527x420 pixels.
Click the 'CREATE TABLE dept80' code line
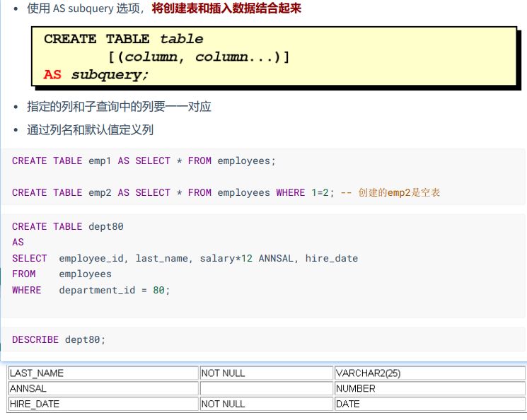pyautogui.click(x=68, y=226)
